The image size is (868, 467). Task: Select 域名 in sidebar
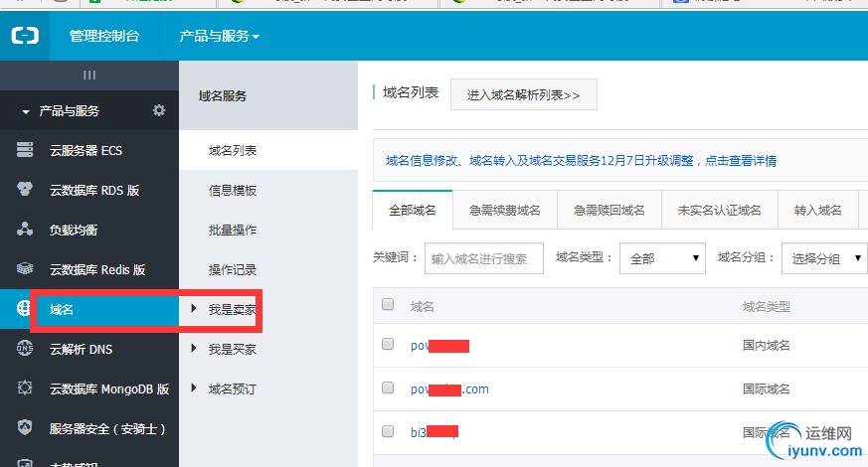62,309
